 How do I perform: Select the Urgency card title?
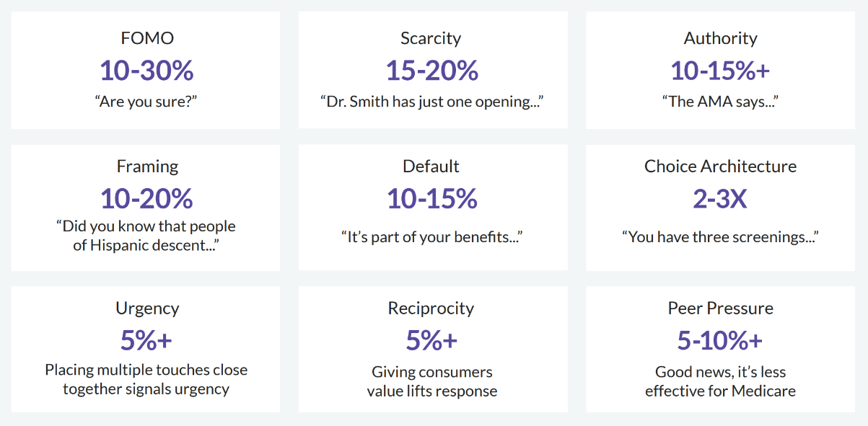pos(147,309)
